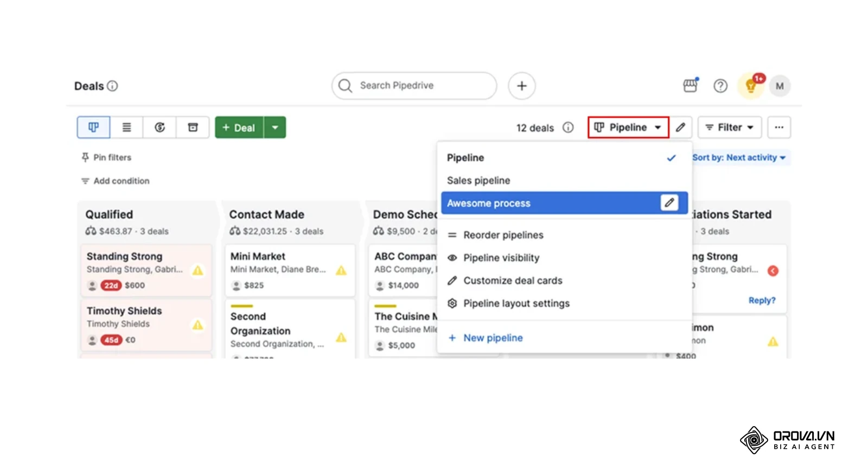
Task: Edit the Awesome process pipeline pencil icon
Action: (669, 202)
